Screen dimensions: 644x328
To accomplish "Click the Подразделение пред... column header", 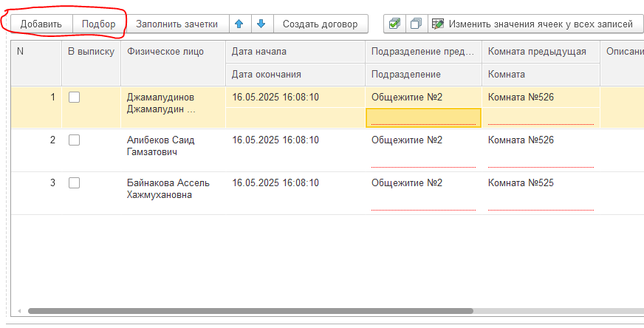I will pos(423,52).
